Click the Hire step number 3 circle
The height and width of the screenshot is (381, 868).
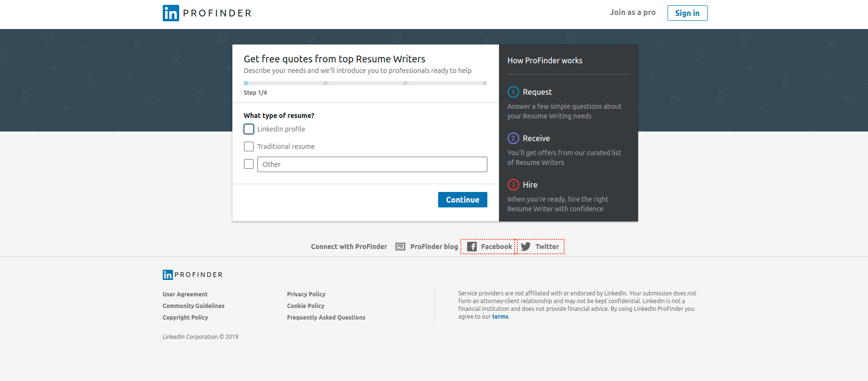[513, 185]
